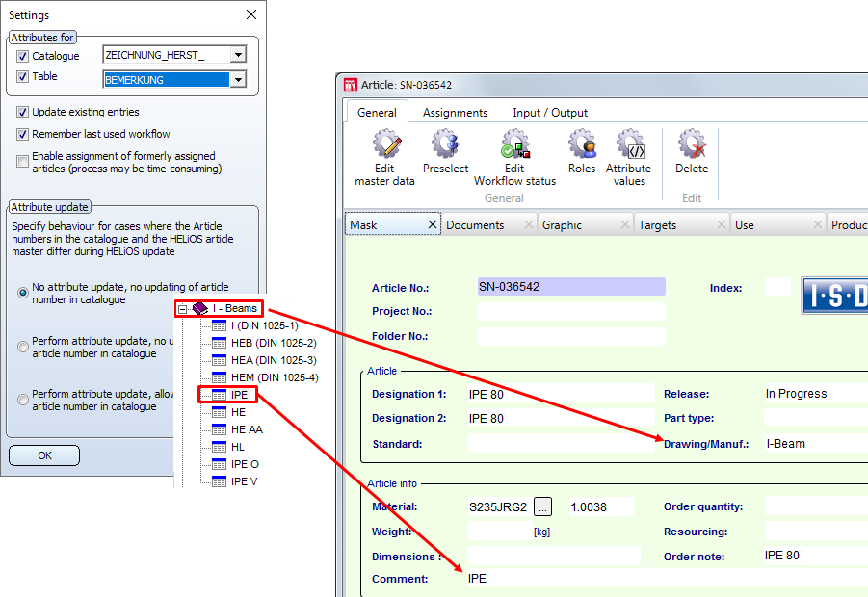Toggle the Catalogue checkbox
Image resolution: width=868 pixels, height=597 pixels.
click(22, 56)
